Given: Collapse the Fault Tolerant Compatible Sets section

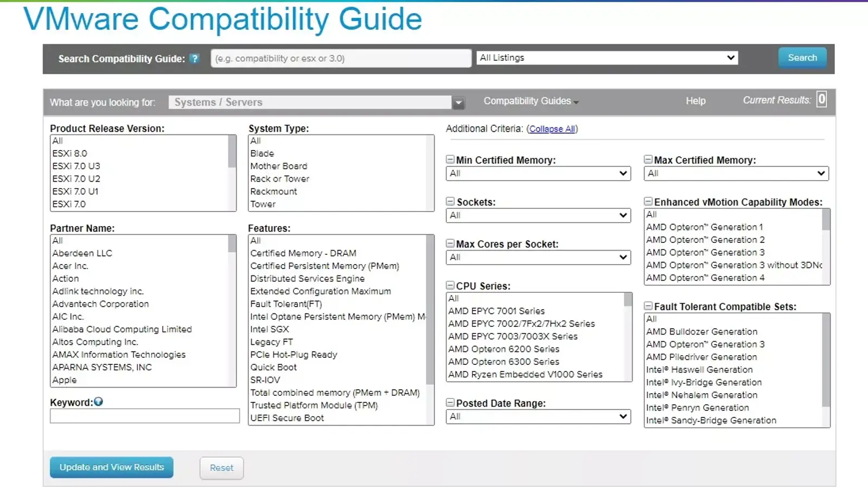Looking at the screenshot, I should (648, 306).
